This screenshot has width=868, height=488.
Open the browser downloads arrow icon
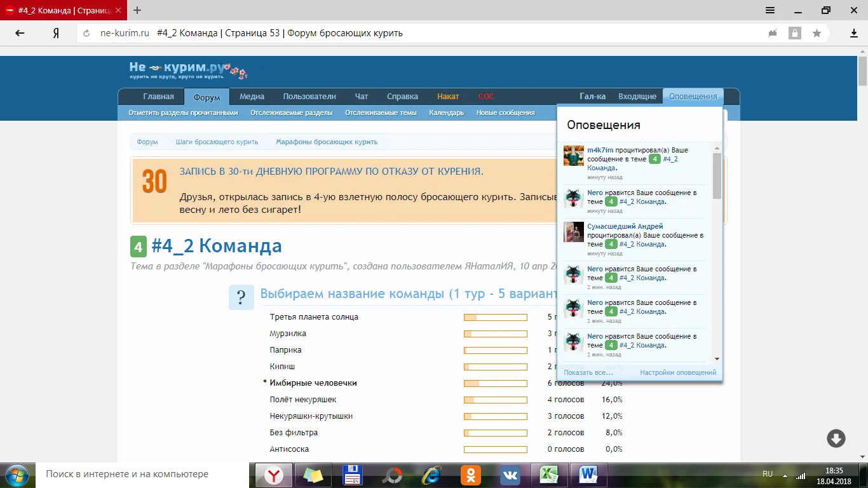[854, 33]
